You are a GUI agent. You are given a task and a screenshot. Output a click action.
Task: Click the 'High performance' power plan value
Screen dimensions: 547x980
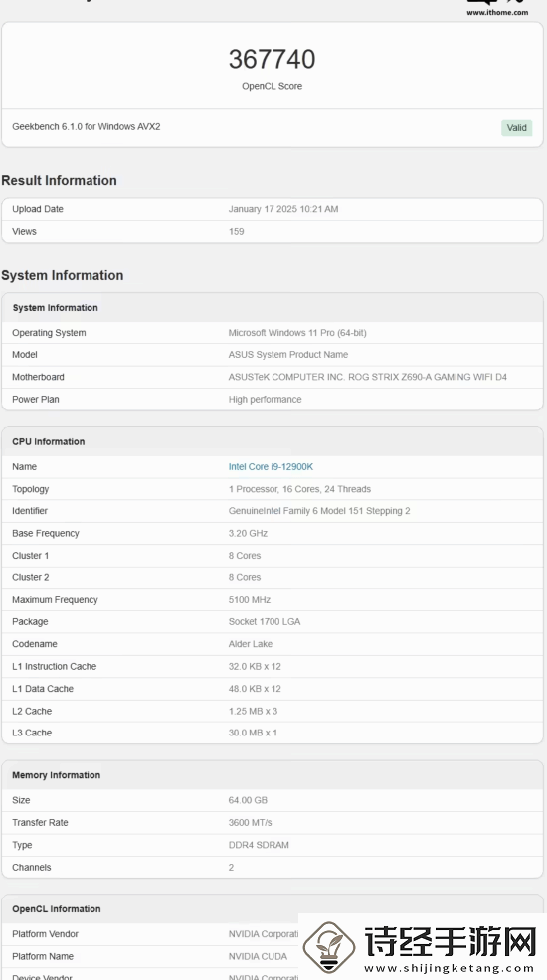[x=266, y=400]
